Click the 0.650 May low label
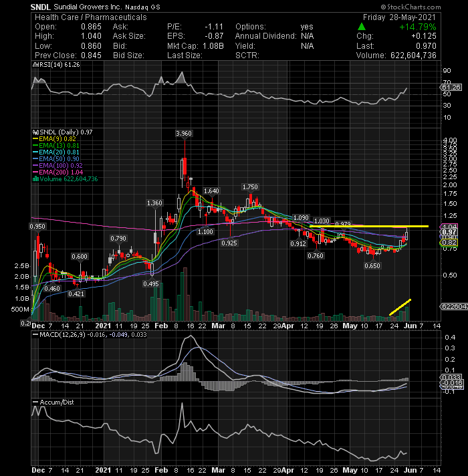This screenshot has height=476, width=468. click(x=372, y=266)
